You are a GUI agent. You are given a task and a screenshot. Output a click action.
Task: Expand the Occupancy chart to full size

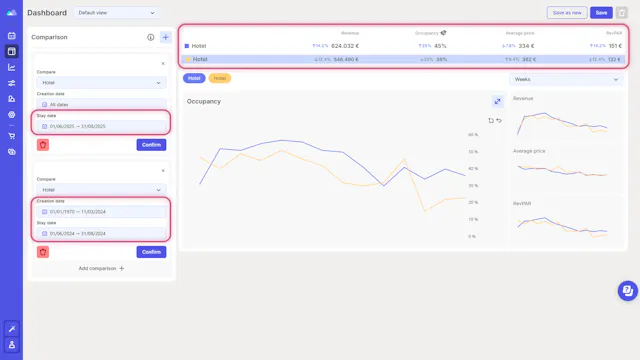tap(497, 102)
